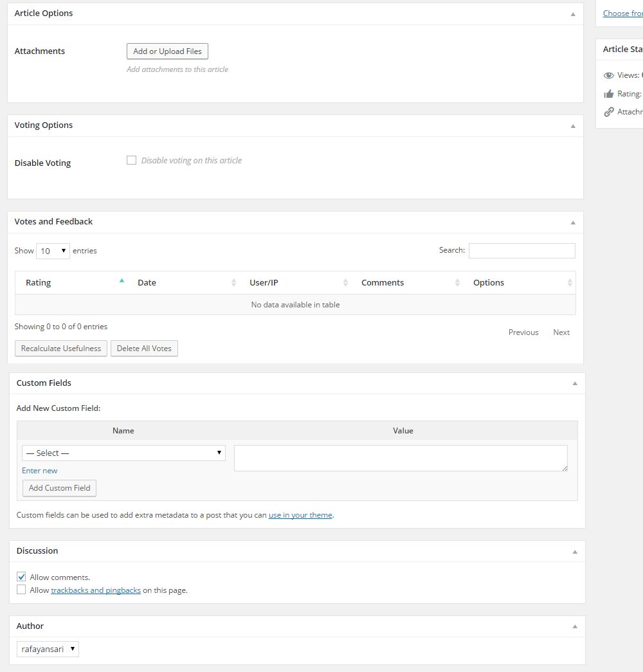Click the Attachments paperclip link icon
643x672 pixels.
[609, 112]
